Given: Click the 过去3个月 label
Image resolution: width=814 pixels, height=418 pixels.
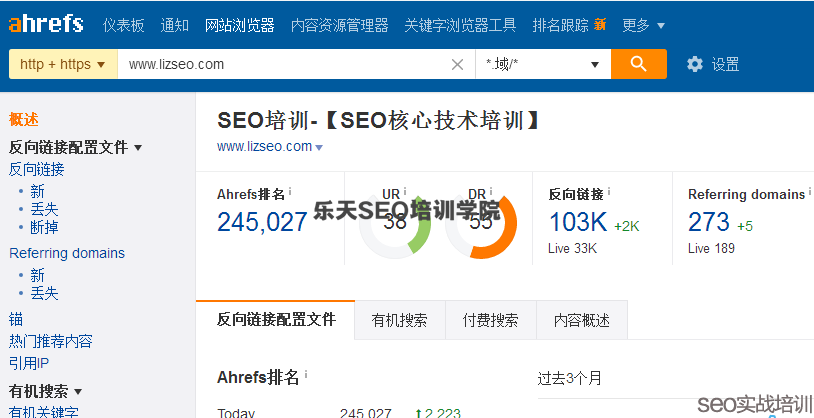Looking at the screenshot, I should click(569, 378).
